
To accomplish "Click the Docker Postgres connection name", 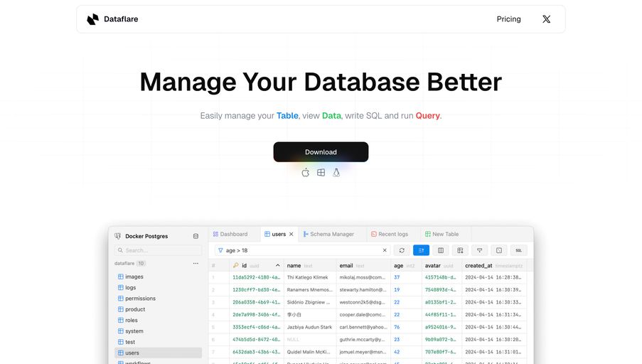I will (x=146, y=236).
